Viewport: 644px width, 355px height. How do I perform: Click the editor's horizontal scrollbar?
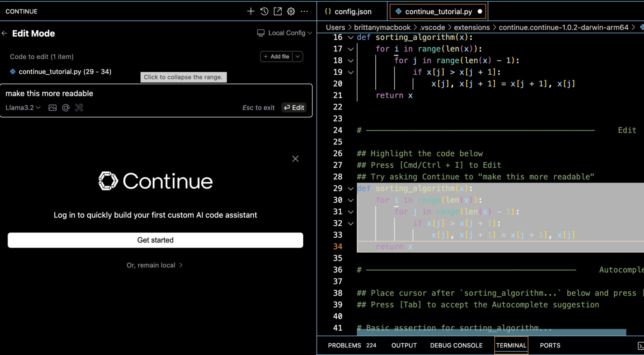tap(491, 332)
